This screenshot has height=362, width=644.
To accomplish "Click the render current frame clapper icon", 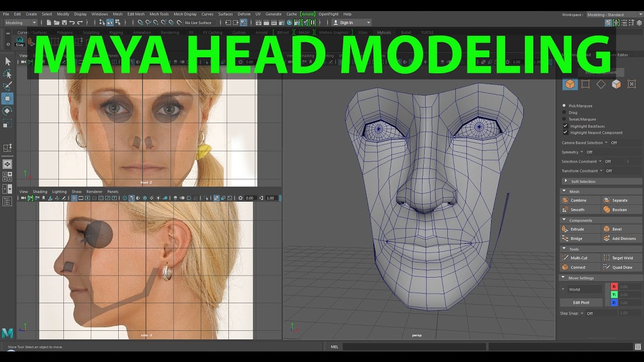I will coord(266,23).
